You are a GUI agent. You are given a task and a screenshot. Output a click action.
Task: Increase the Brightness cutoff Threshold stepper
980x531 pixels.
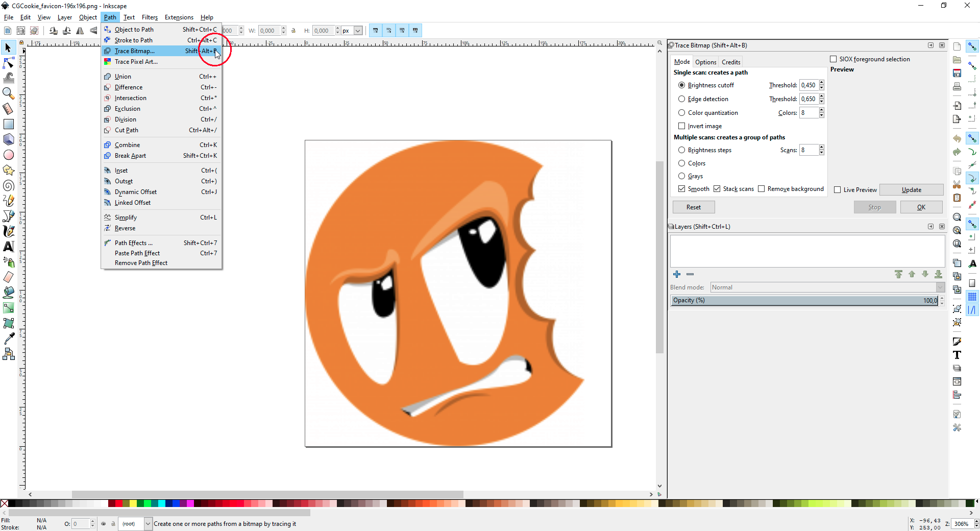pos(821,83)
